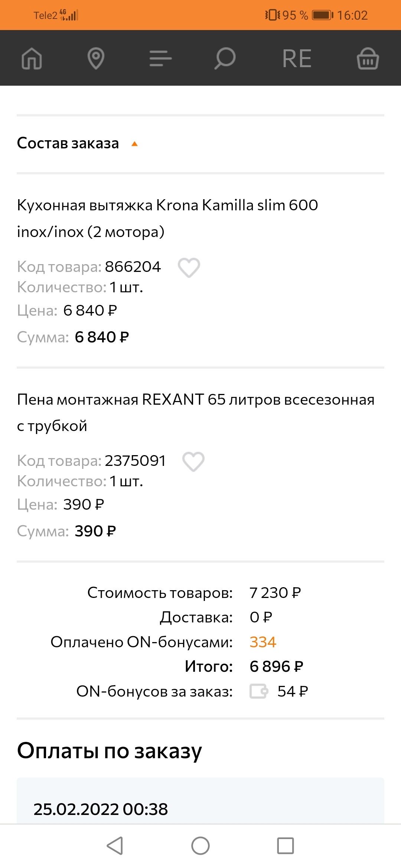The width and height of the screenshot is (401, 868).
Task: Tap product code 866204
Action: click(x=133, y=267)
